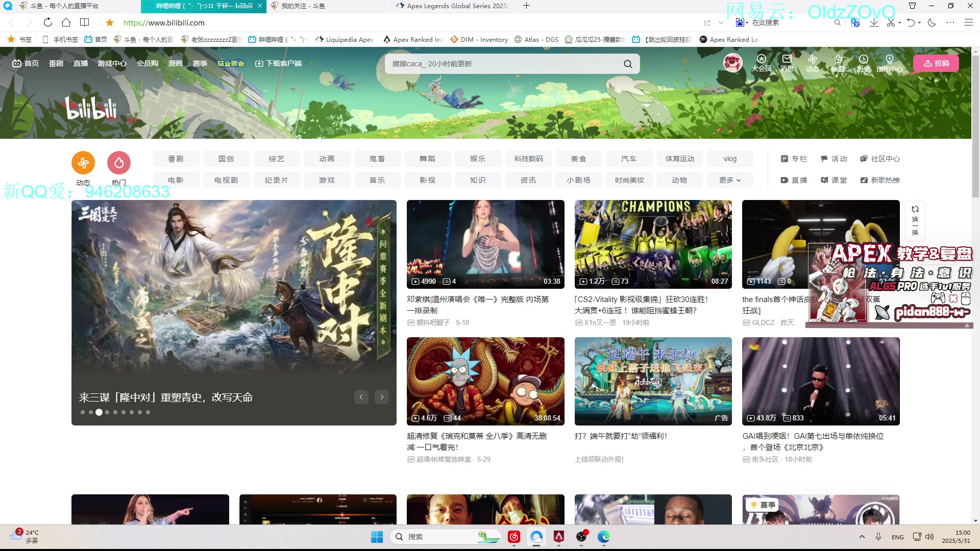
Task: Select the first carousel indicator dot
Action: [x=83, y=412]
